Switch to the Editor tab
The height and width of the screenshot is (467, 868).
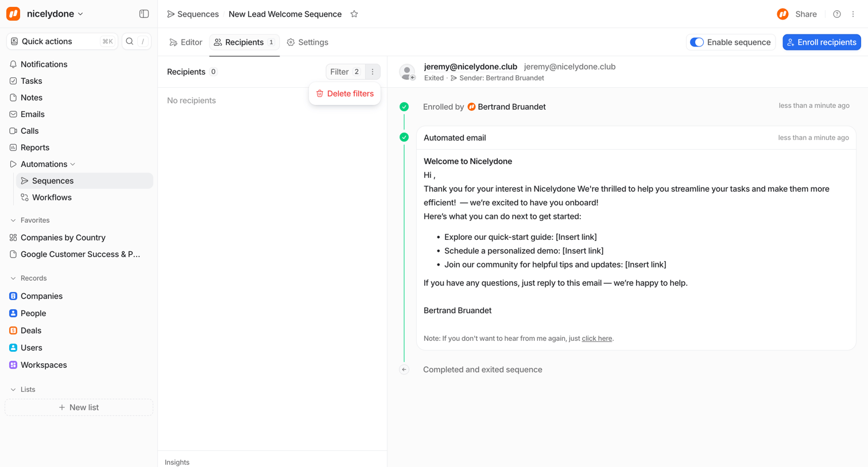click(186, 42)
